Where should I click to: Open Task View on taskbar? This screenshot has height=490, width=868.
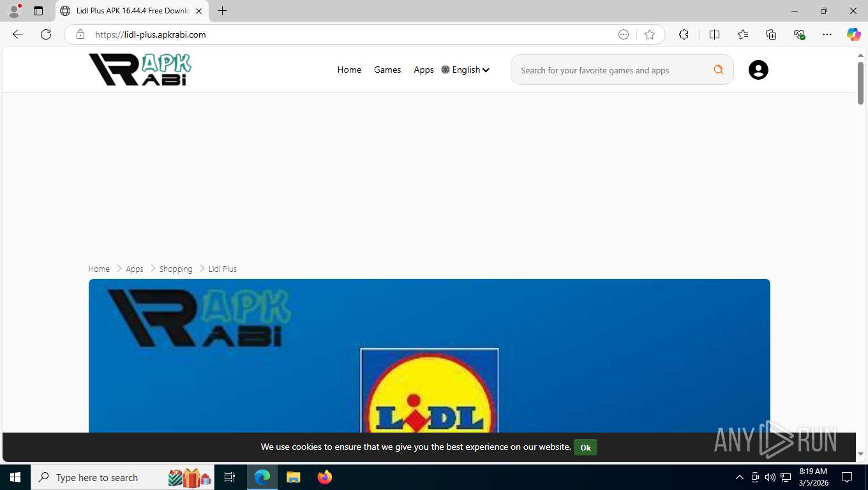tap(230, 477)
